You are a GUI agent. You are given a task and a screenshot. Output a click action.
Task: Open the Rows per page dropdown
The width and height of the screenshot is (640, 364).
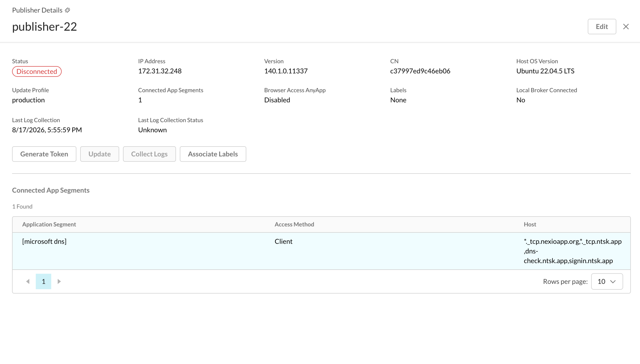pos(607,282)
